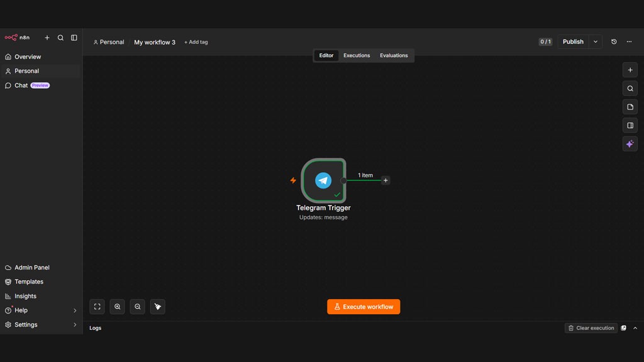Open search from sidebar magnifier icon
Screen dimensions: 644x362
tap(60, 38)
